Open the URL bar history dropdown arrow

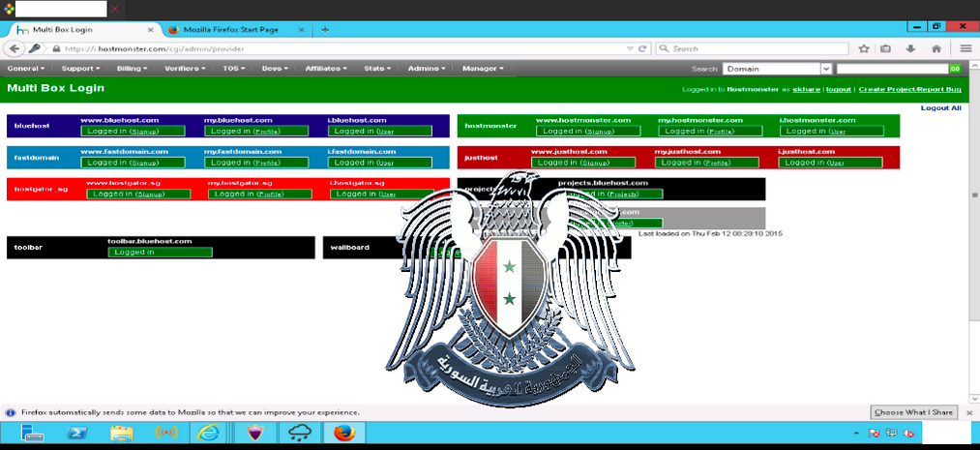click(630, 48)
